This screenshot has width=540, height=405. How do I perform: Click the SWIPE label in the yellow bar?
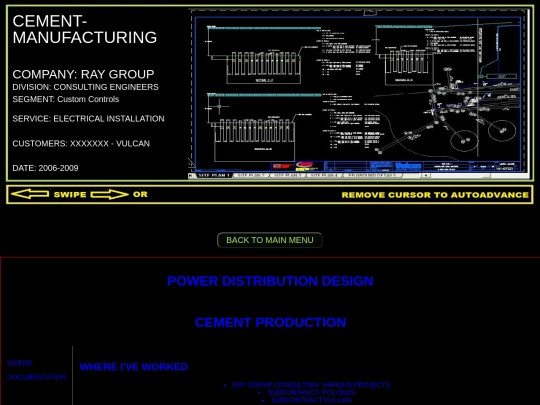pyautogui.click(x=70, y=194)
